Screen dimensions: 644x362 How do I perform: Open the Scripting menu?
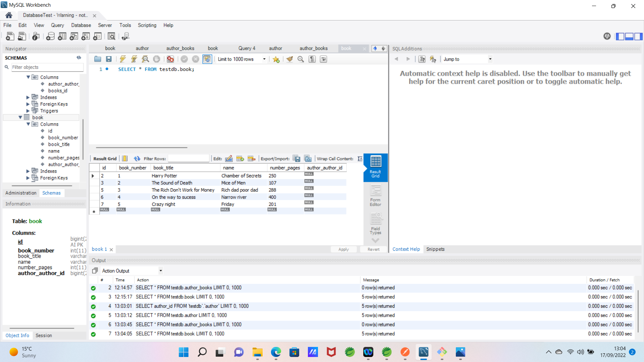coord(147,25)
